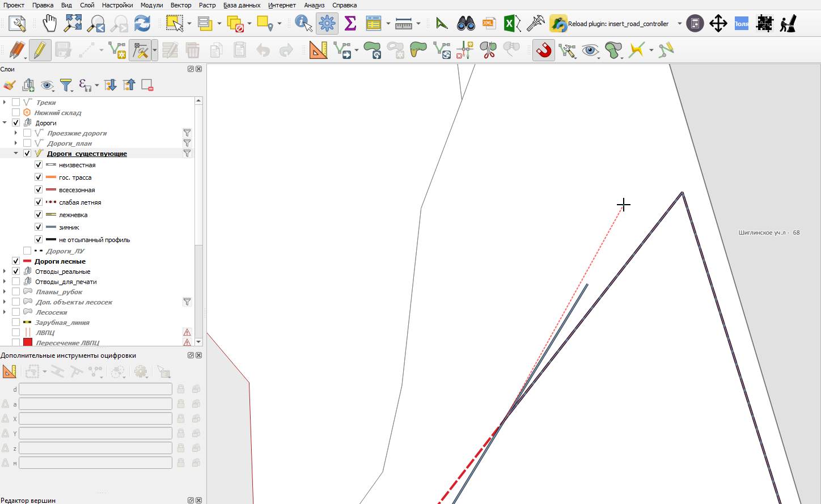Open the Identify Features tool

tap(303, 24)
